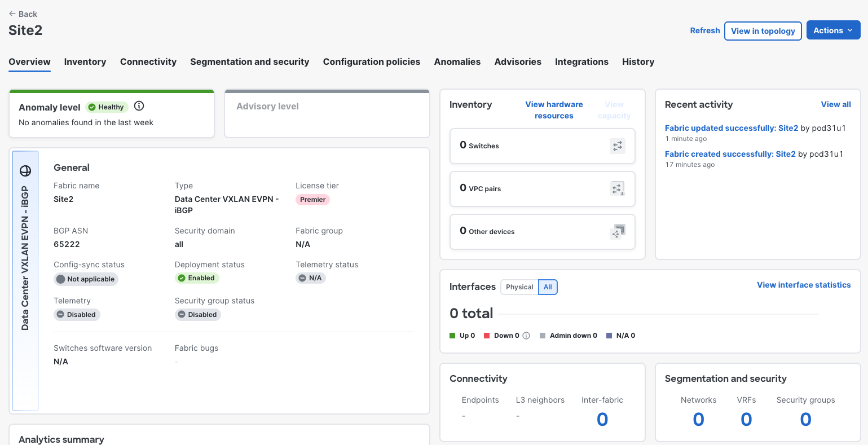
Task: Click View in topology button
Action: pyautogui.click(x=763, y=31)
